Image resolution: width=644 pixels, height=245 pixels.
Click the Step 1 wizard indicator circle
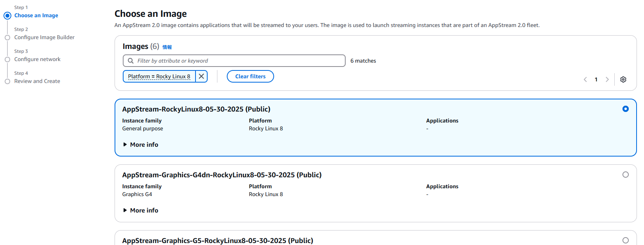point(7,16)
